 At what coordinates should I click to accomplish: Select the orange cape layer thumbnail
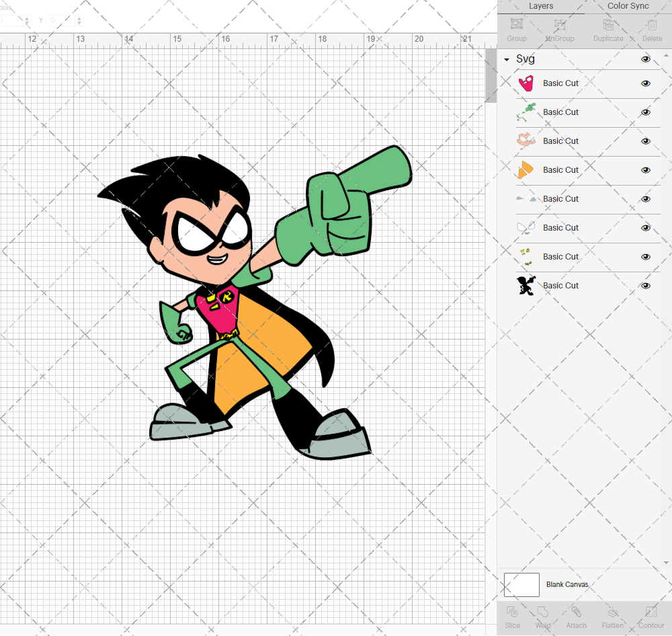click(x=526, y=170)
